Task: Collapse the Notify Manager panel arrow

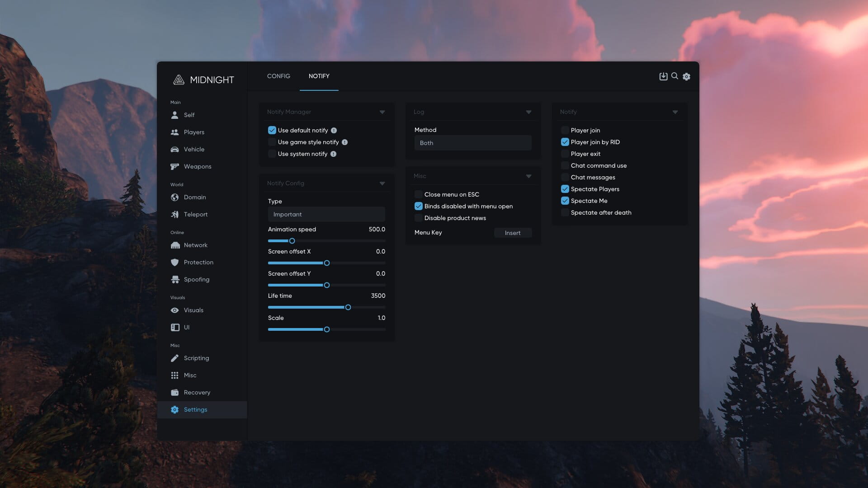Action: tap(382, 112)
